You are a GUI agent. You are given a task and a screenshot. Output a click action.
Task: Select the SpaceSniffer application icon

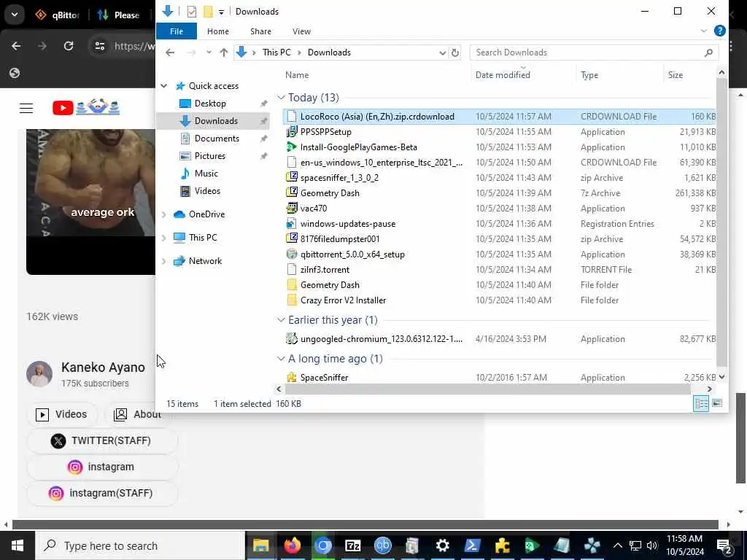pos(292,377)
